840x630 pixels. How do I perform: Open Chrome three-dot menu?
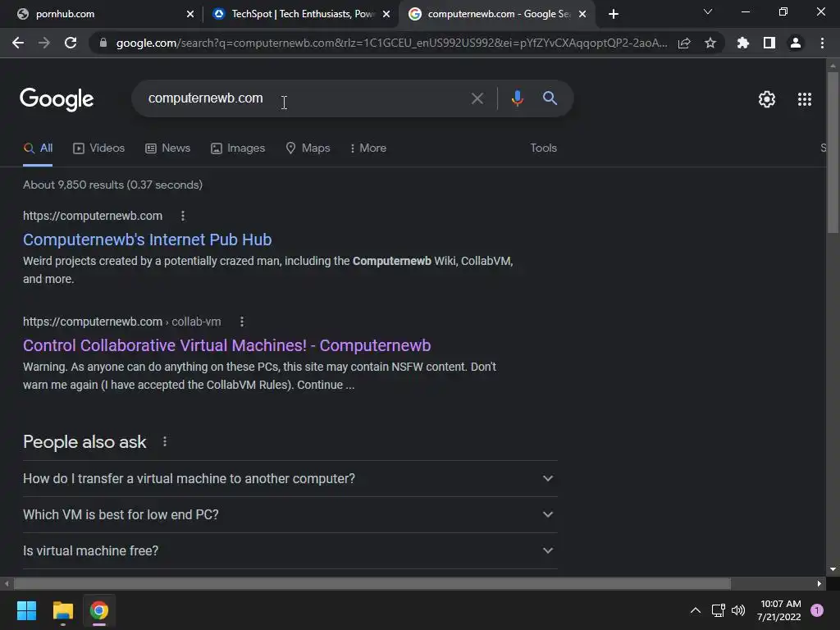pyautogui.click(x=822, y=43)
